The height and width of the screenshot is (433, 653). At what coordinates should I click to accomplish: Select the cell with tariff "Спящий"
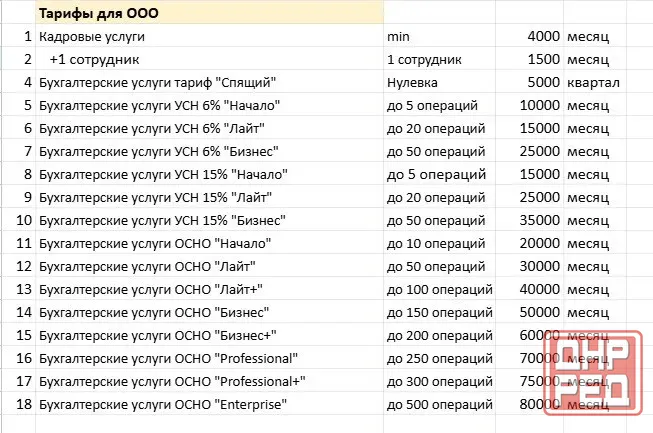[209, 82]
